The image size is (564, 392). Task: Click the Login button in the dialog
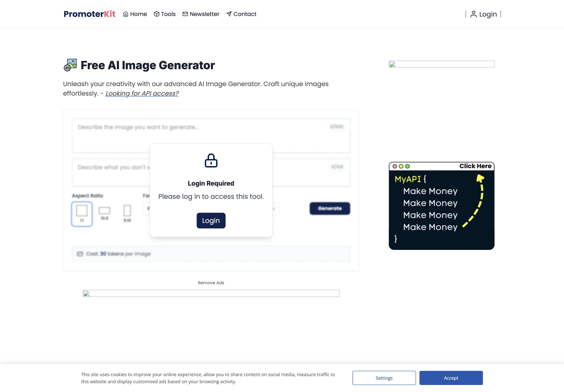coord(211,220)
